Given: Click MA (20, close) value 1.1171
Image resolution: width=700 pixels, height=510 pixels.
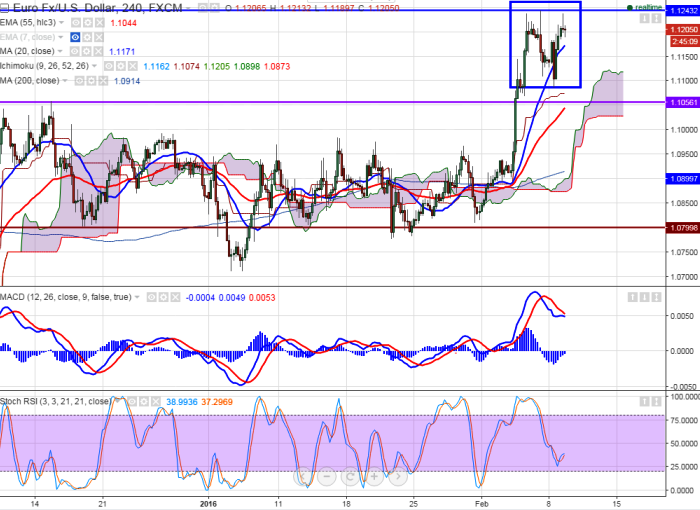Looking at the screenshot, I should pyautogui.click(x=122, y=52).
